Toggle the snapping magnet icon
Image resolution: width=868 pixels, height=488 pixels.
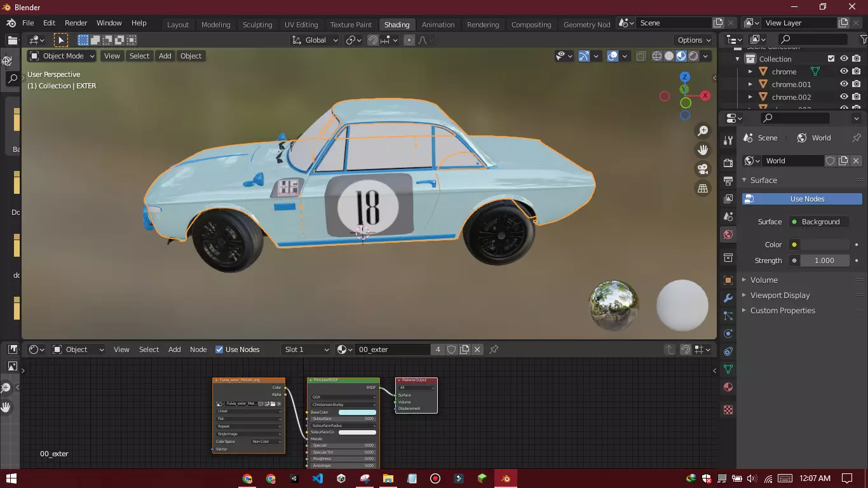coord(373,40)
